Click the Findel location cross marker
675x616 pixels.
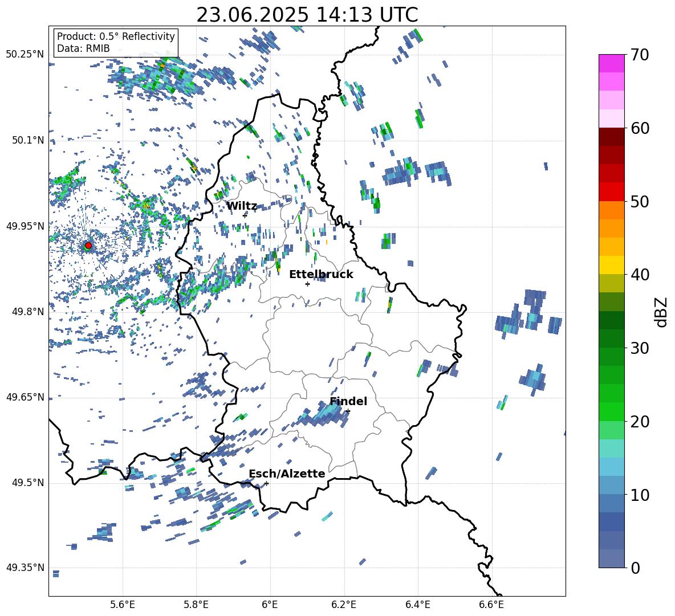click(x=348, y=411)
